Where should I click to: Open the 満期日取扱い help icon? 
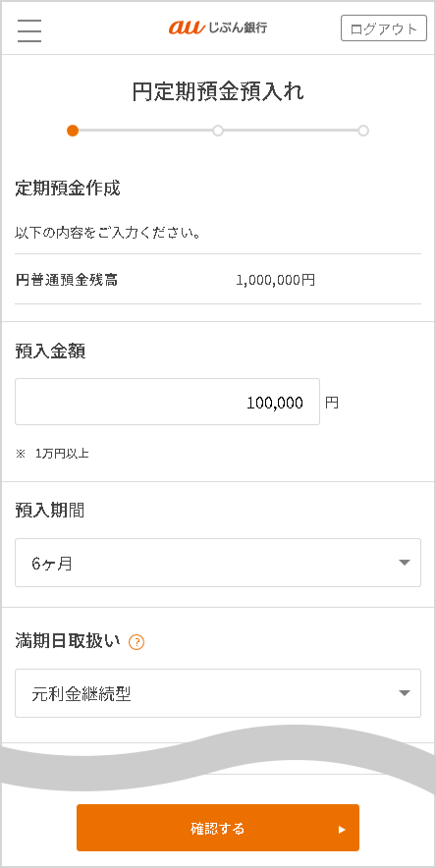point(136,643)
